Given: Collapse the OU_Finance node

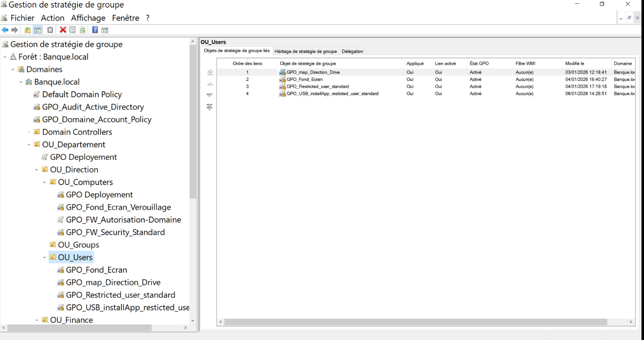Looking at the screenshot, I should [37, 320].
